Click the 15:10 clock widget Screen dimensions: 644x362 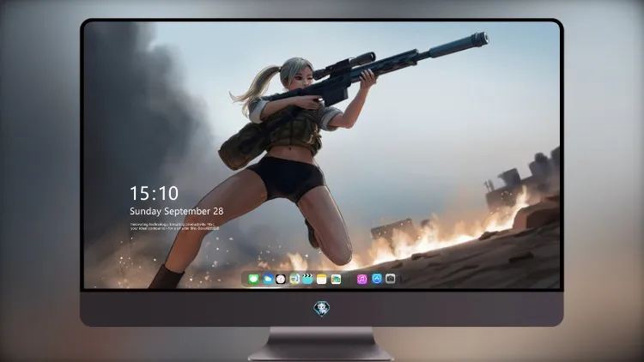point(154,193)
